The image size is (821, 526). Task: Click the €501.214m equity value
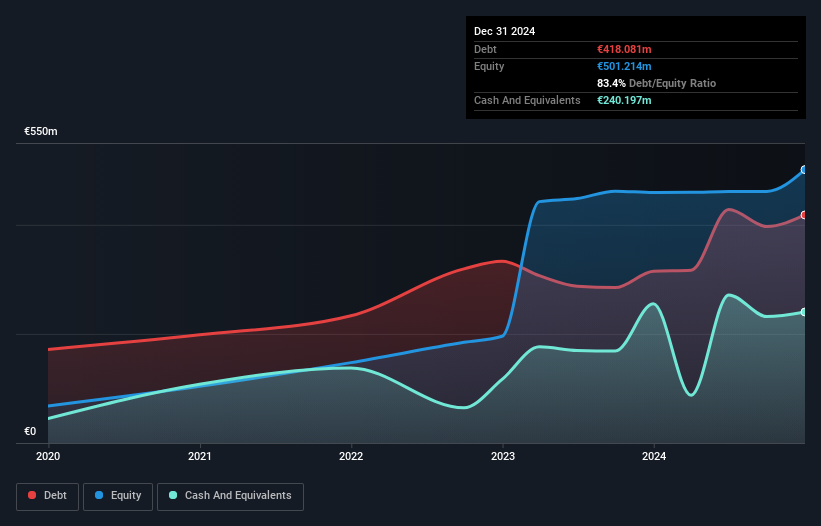click(x=624, y=66)
